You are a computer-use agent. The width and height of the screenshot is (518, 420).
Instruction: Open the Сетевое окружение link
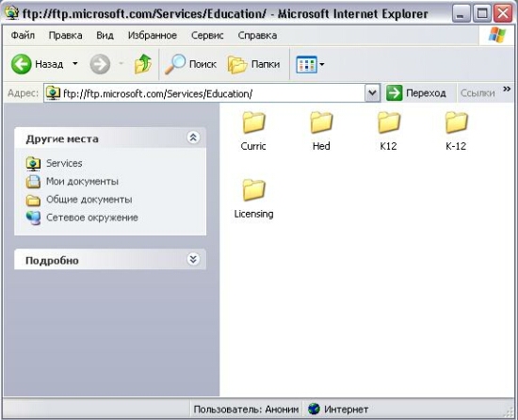92,218
